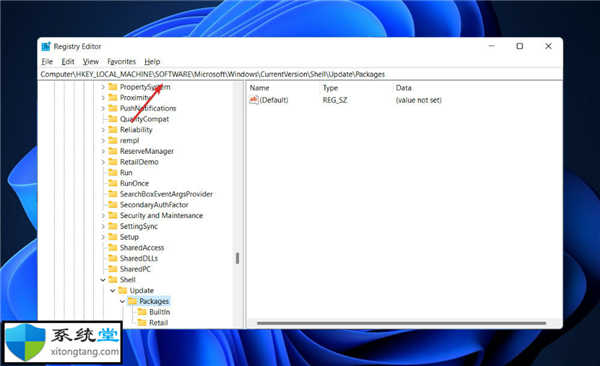This screenshot has height=366, width=600.
Task: Select the Shell folder icon
Action: (112, 280)
